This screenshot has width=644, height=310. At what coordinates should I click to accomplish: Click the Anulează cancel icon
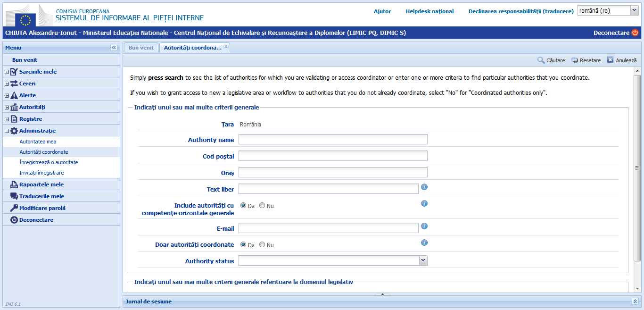611,60
